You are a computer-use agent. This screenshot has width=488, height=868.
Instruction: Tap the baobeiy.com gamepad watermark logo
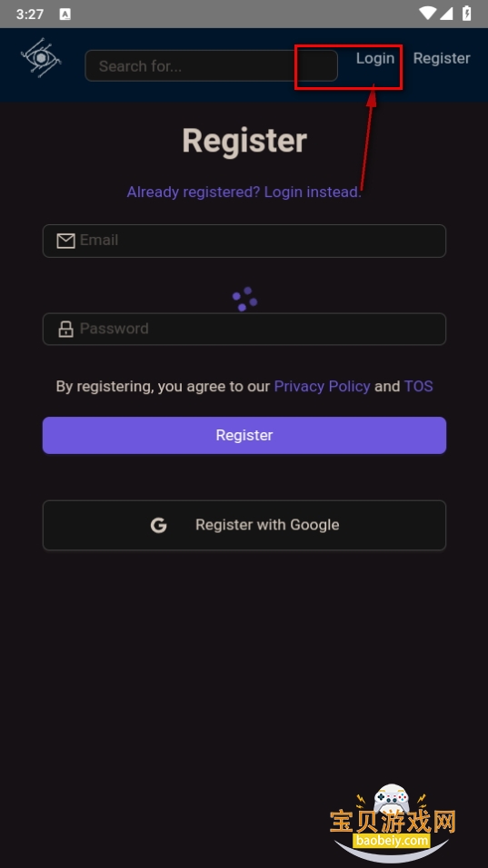pyautogui.click(x=393, y=822)
